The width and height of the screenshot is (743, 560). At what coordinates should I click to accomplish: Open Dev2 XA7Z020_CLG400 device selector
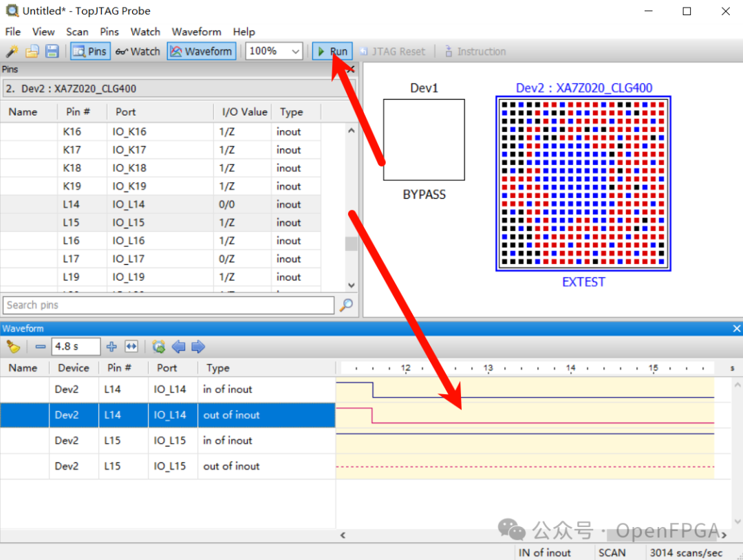[179, 89]
